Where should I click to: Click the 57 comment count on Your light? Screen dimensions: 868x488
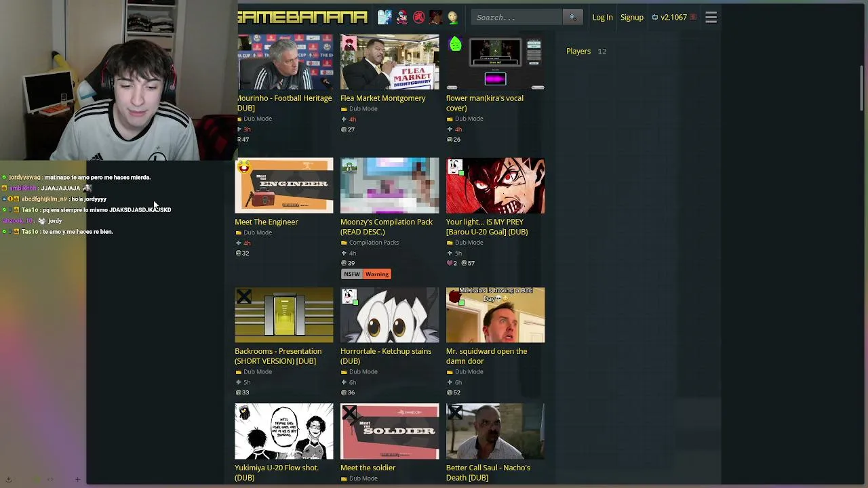click(468, 263)
